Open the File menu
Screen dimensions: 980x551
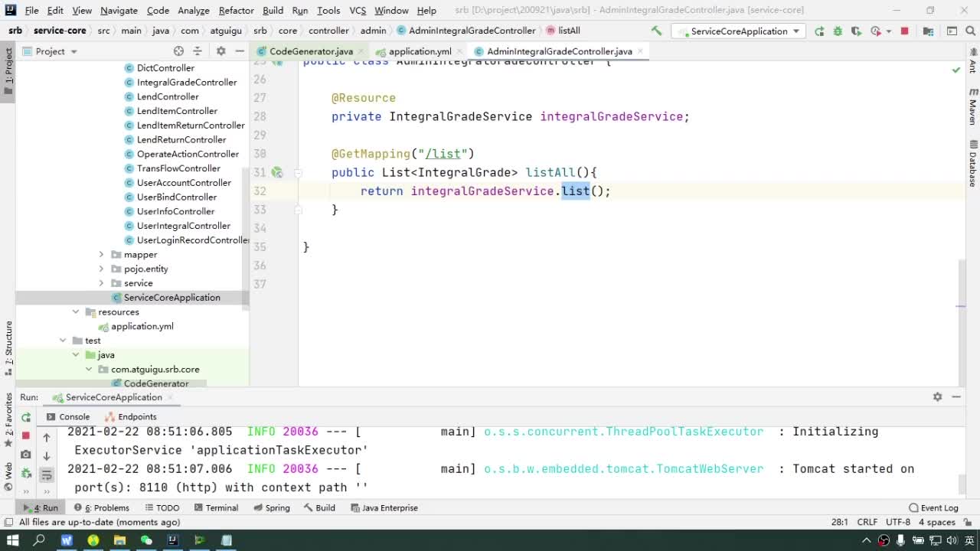point(31,10)
